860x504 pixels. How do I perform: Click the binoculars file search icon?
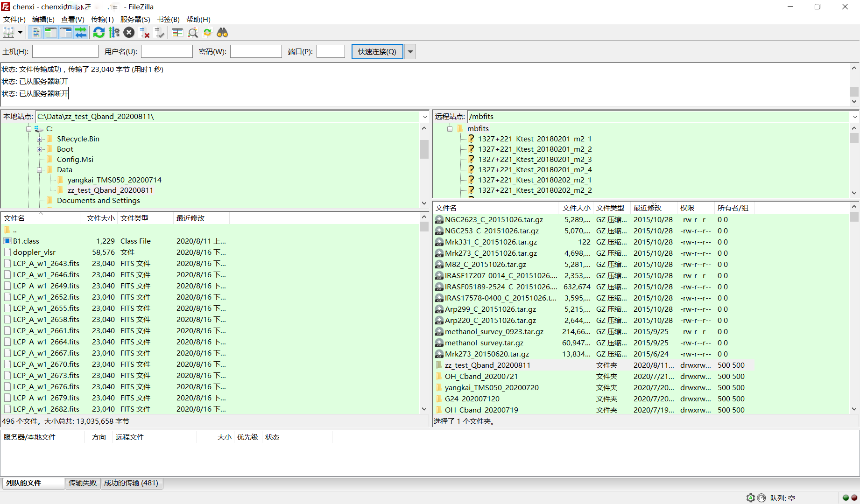[222, 33]
